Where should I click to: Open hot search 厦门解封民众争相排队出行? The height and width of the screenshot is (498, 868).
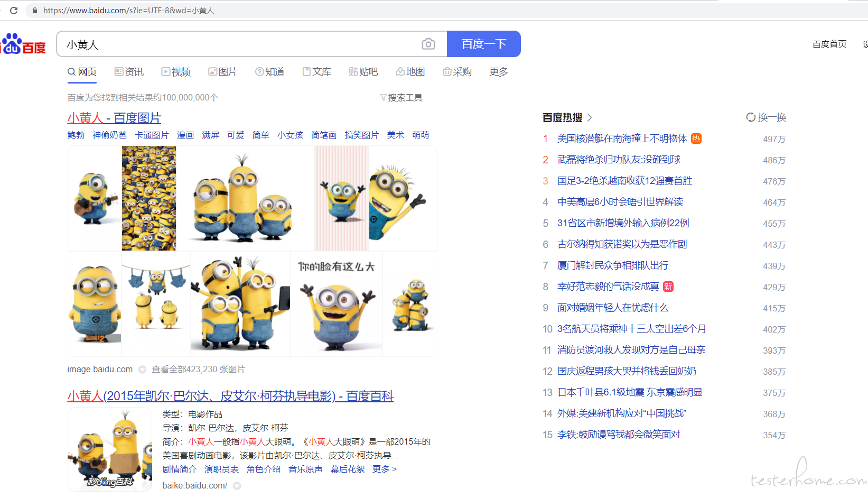click(x=613, y=265)
